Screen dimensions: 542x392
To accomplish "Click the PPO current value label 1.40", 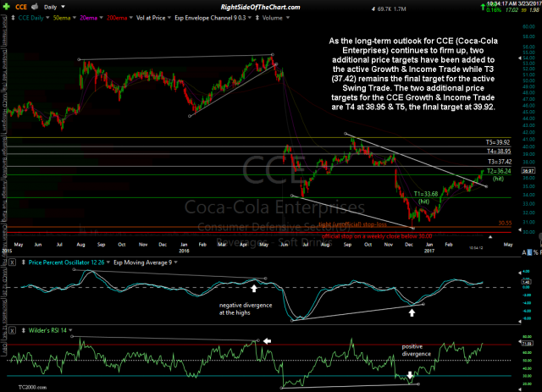I will [x=526, y=282].
